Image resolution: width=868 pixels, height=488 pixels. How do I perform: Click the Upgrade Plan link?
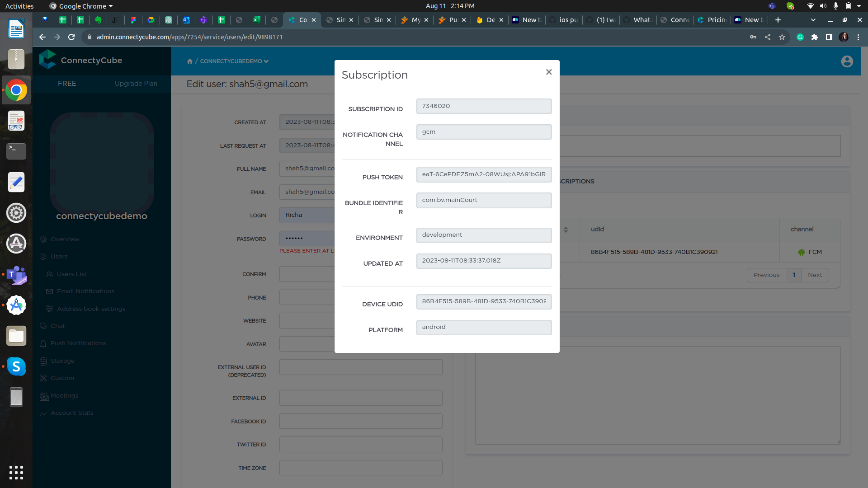click(x=136, y=84)
